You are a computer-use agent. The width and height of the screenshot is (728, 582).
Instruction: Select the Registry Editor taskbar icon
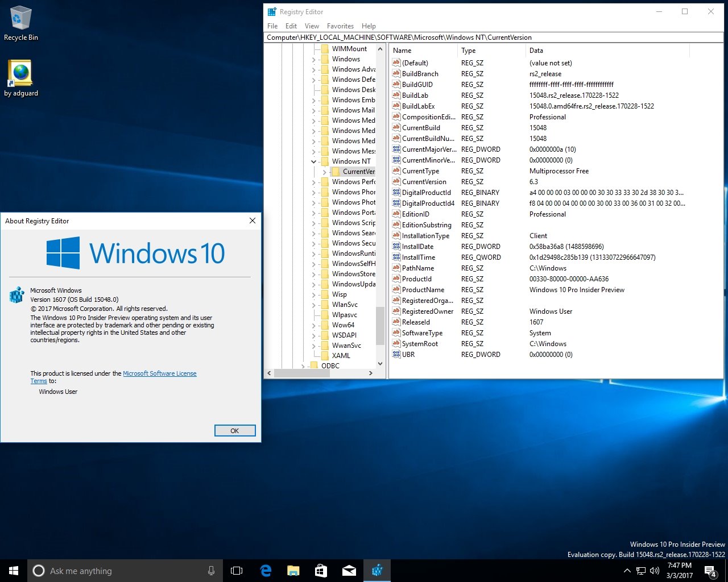click(x=377, y=571)
